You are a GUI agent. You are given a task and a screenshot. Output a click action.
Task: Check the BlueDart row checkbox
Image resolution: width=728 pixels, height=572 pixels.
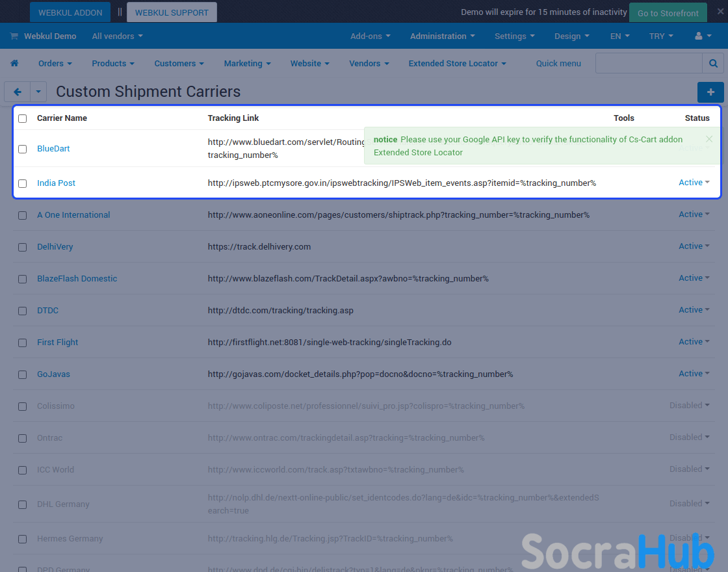(22, 149)
